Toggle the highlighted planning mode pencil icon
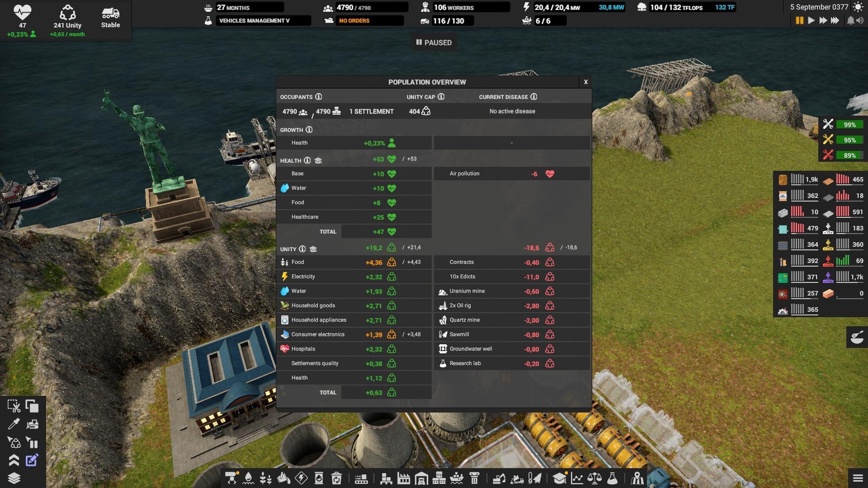Viewport: 868px width, 488px height. 32,460
